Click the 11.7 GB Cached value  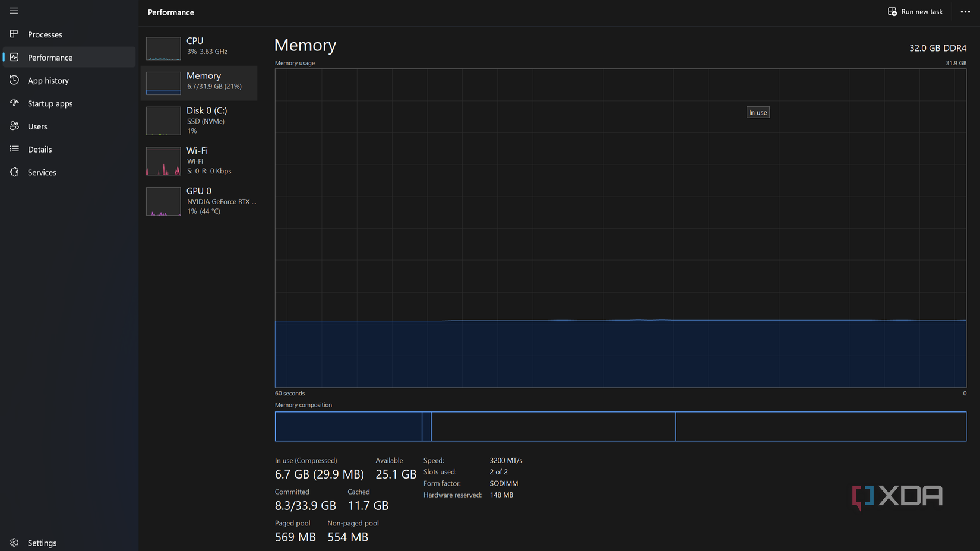pyautogui.click(x=368, y=506)
